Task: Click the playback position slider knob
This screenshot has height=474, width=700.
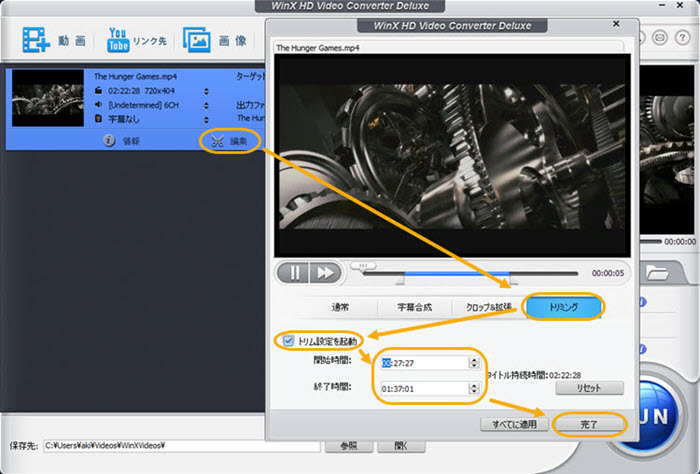Action: click(x=363, y=266)
